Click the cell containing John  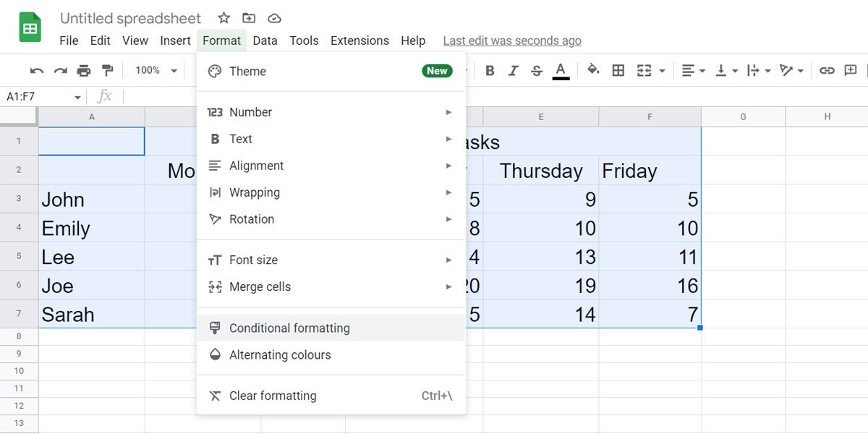tap(92, 199)
